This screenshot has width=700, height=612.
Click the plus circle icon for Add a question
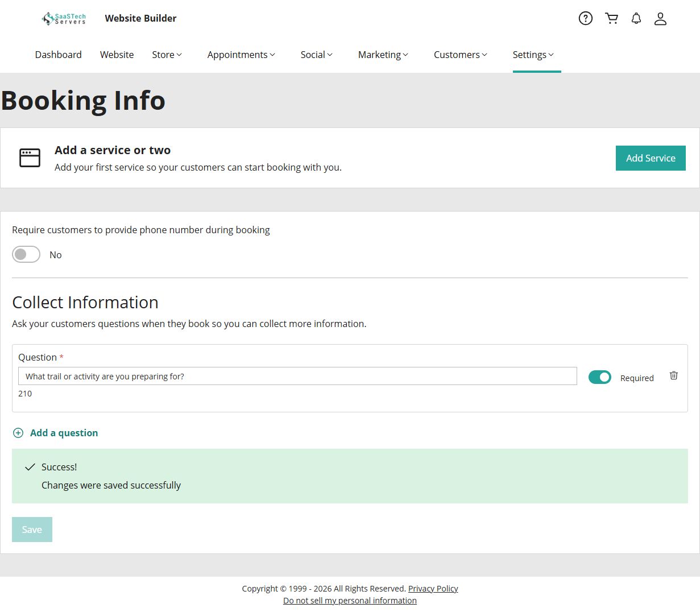[x=18, y=433]
